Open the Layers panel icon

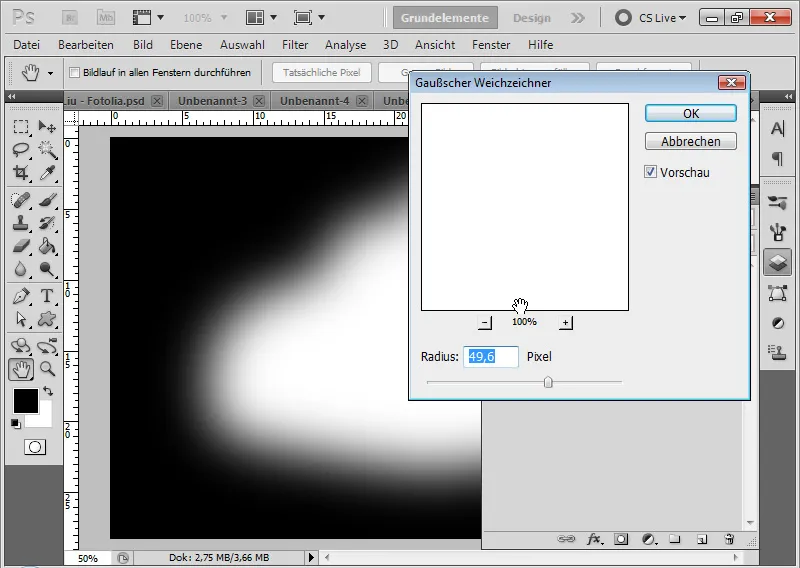pyautogui.click(x=777, y=262)
